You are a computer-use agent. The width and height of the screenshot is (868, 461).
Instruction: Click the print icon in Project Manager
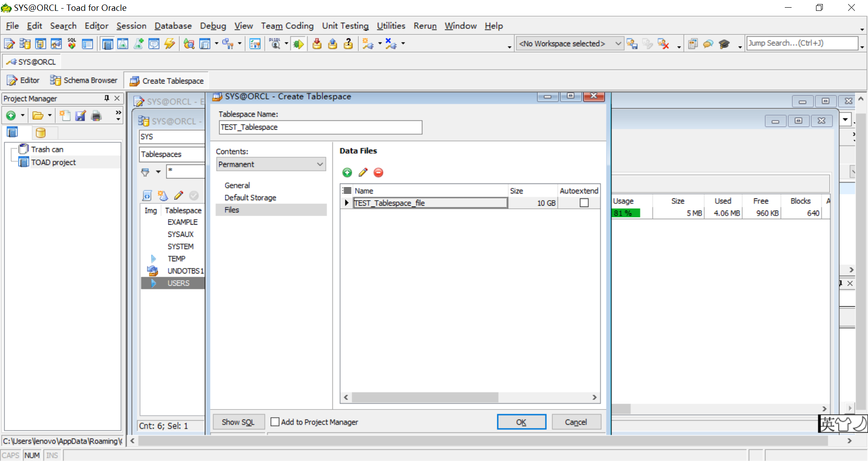point(96,116)
